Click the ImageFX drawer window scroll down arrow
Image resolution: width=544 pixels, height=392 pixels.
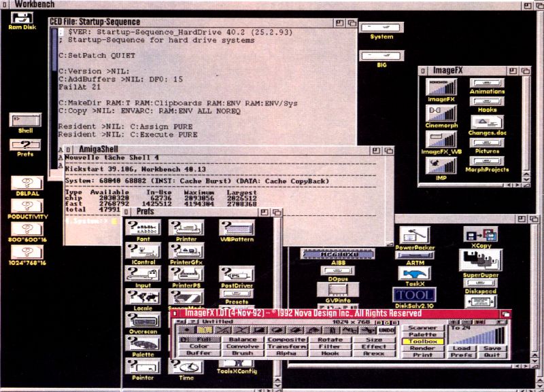[x=526, y=179]
